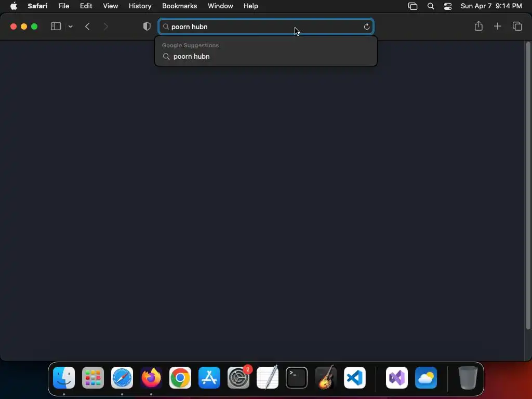Screen dimensions: 532x399
Task: Click the reload page icon
Action: pyautogui.click(x=366, y=26)
